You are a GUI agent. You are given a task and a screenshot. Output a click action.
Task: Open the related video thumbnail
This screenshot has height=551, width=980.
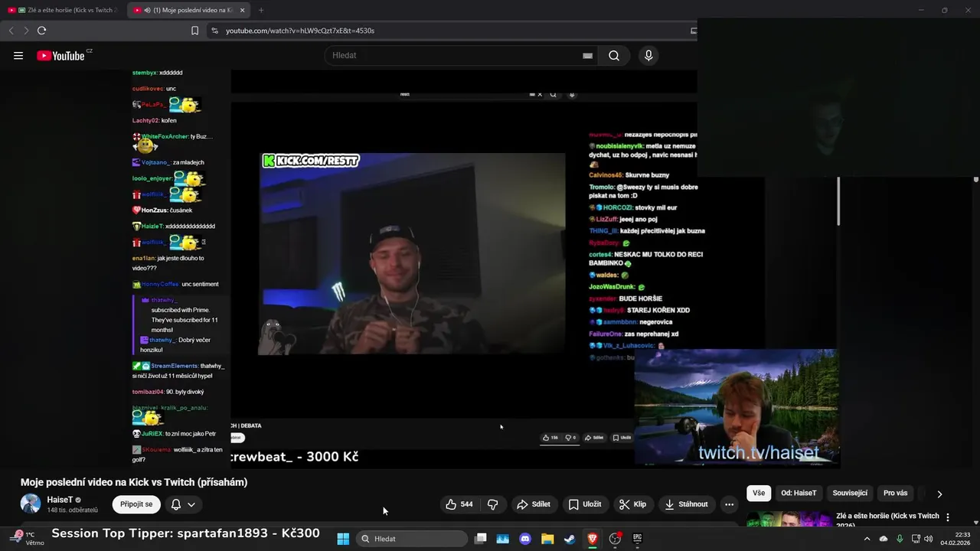point(789,519)
